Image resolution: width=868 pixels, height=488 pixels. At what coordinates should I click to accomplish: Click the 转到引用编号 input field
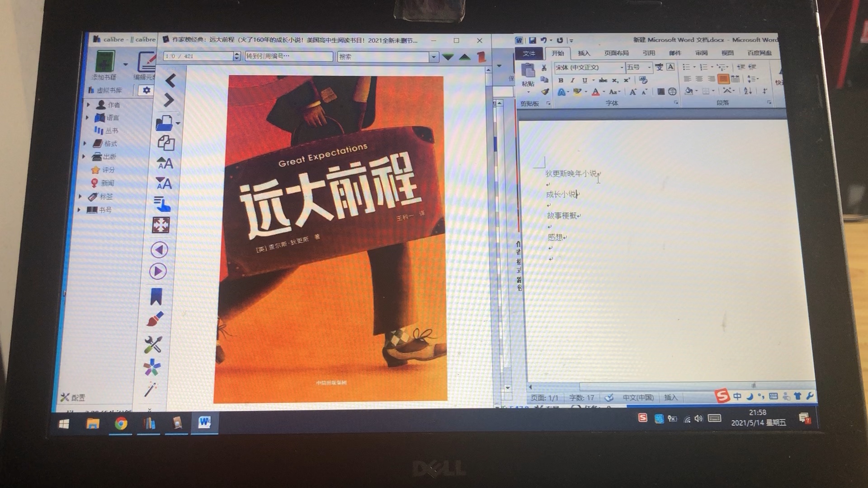pos(289,56)
